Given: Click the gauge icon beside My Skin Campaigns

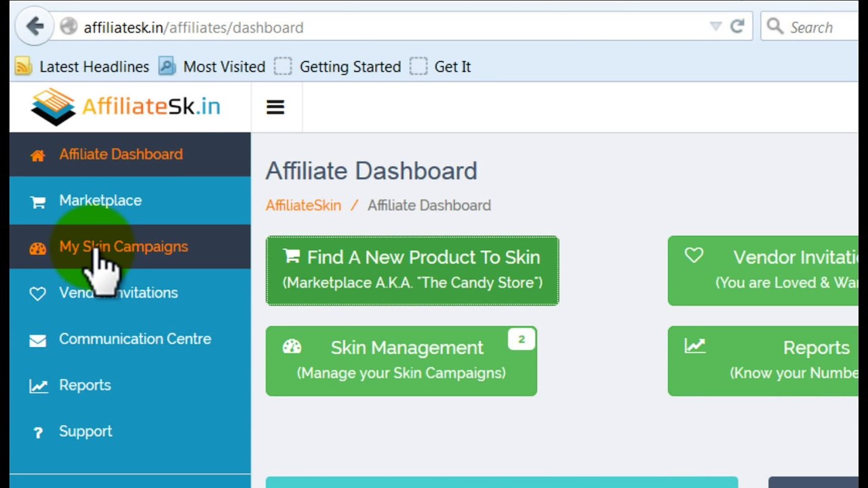Looking at the screenshot, I should (x=38, y=248).
